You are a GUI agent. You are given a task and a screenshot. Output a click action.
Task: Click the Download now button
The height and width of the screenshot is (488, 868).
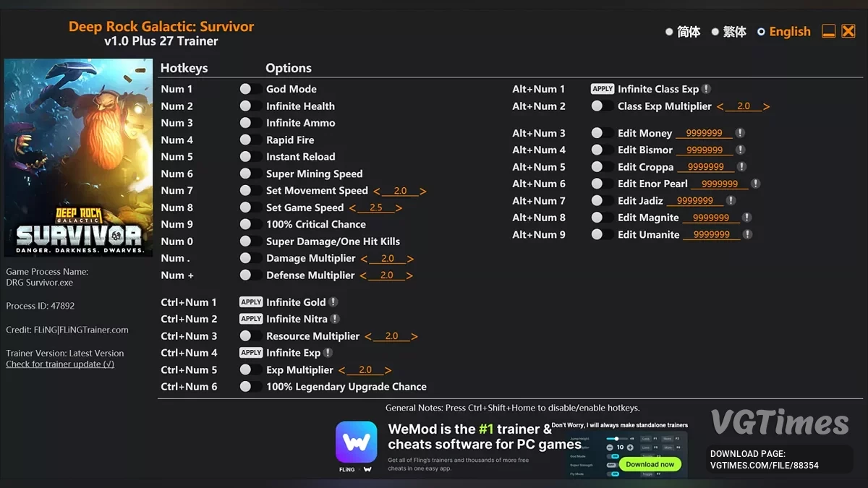click(x=650, y=464)
